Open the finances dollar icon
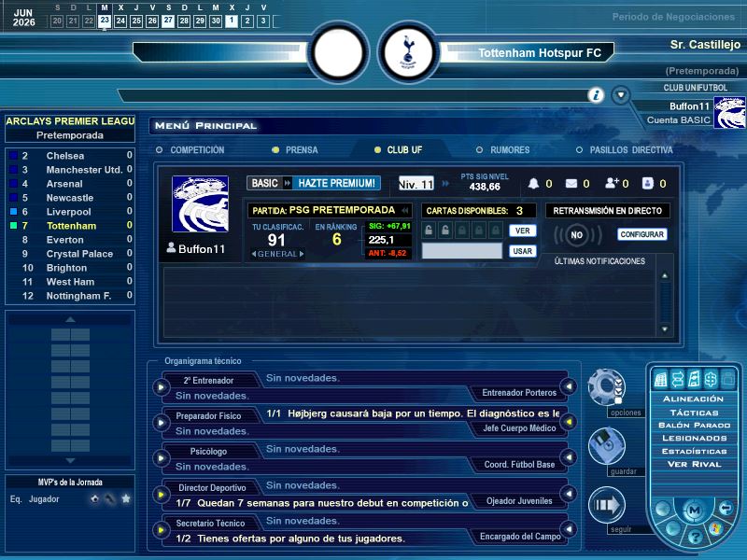 711,379
